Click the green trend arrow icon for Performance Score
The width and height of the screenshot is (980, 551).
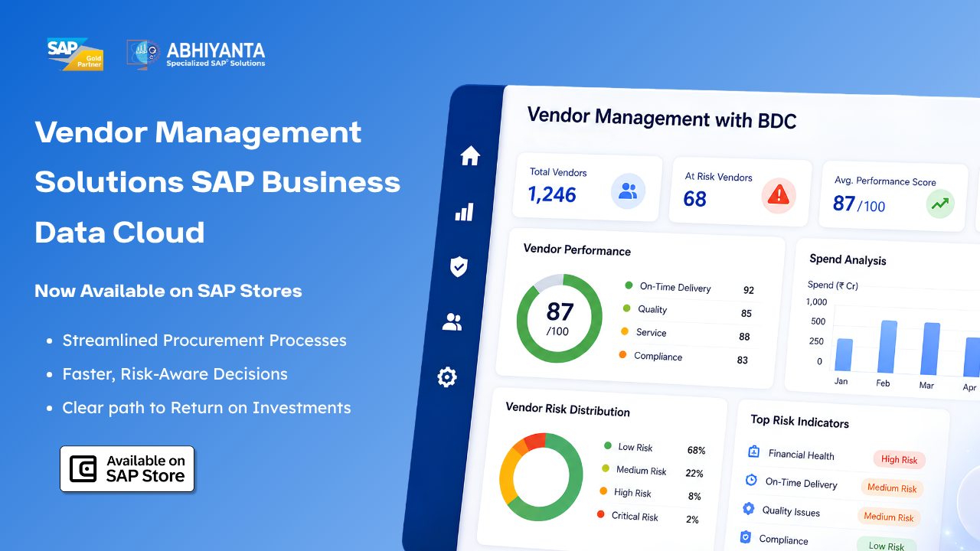(x=940, y=204)
